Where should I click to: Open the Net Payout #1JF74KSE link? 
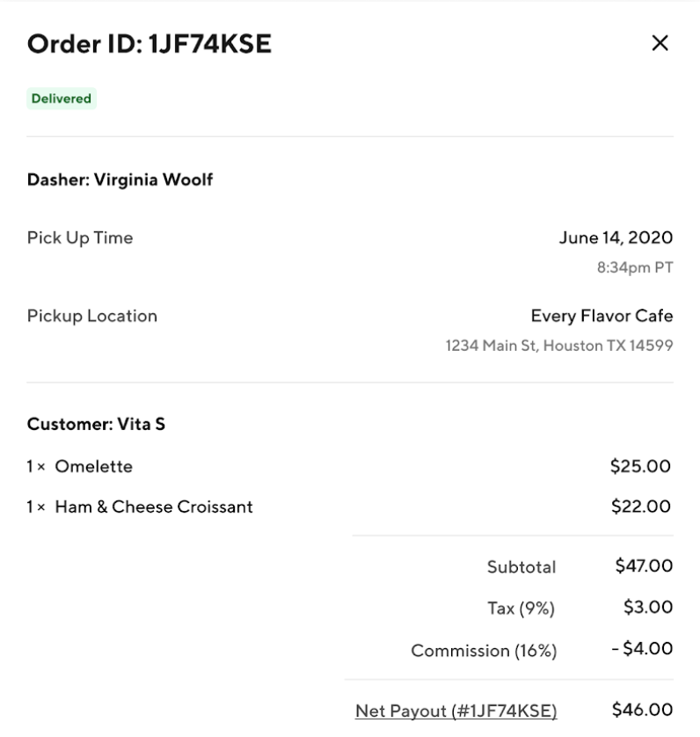coord(456,711)
